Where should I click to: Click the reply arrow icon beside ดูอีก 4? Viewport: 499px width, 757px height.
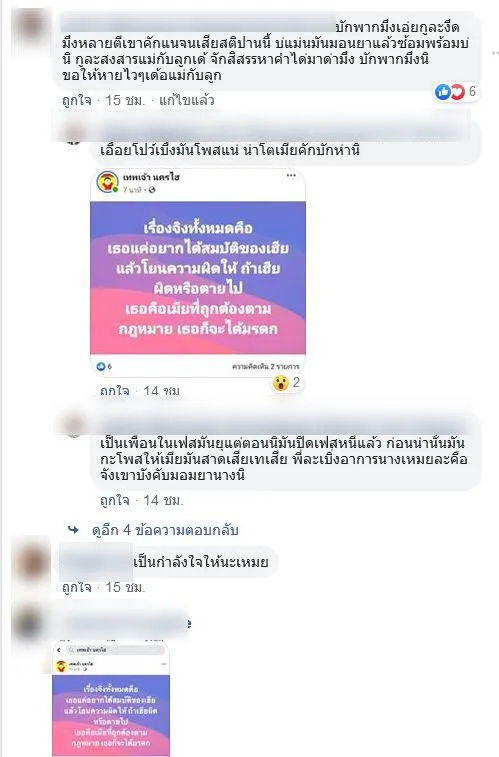pos(73,530)
